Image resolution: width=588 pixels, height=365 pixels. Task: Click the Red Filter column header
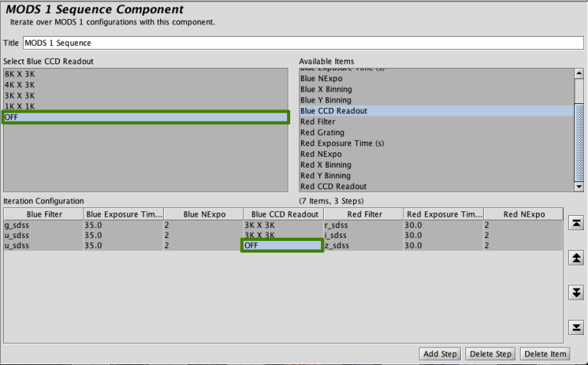pos(364,214)
